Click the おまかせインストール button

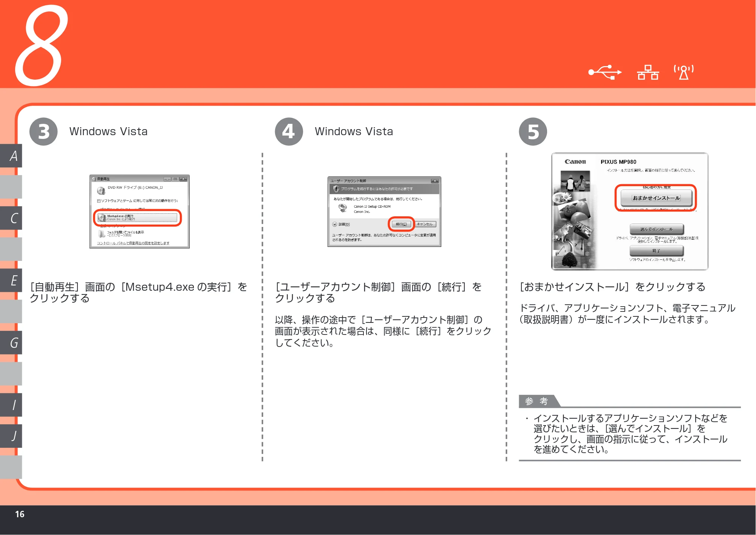pos(656,198)
